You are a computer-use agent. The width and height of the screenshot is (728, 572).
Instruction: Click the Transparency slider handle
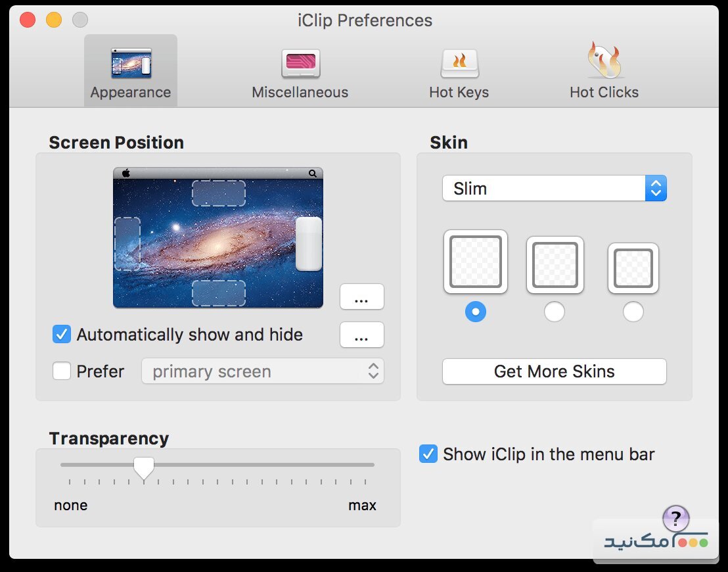click(x=144, y=467)
